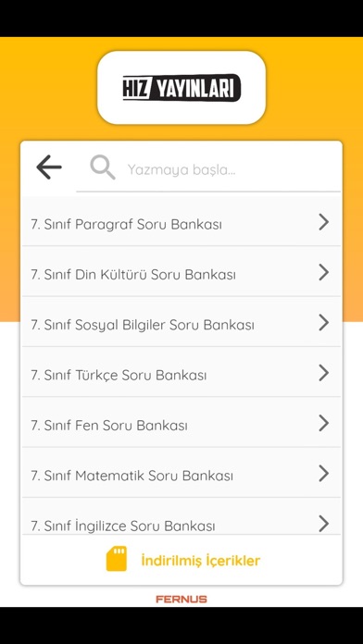The height and width of the screenshot is (644, 363).
Task: Tap the Hız Yayınları logo
Action: (x=181, y=88)
